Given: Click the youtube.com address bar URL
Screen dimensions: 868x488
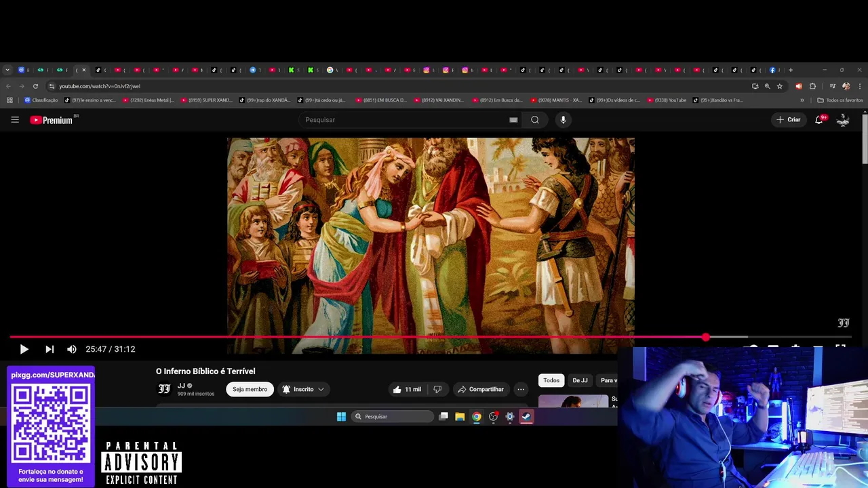Looking at the screenshot, I should tap(100, 86).
